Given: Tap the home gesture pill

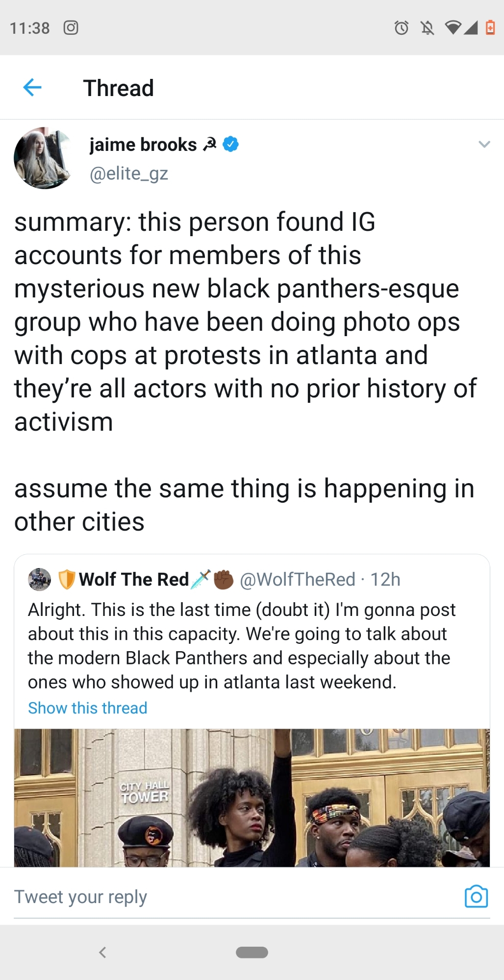Looking at the screenshot, I should coord(252,952).
